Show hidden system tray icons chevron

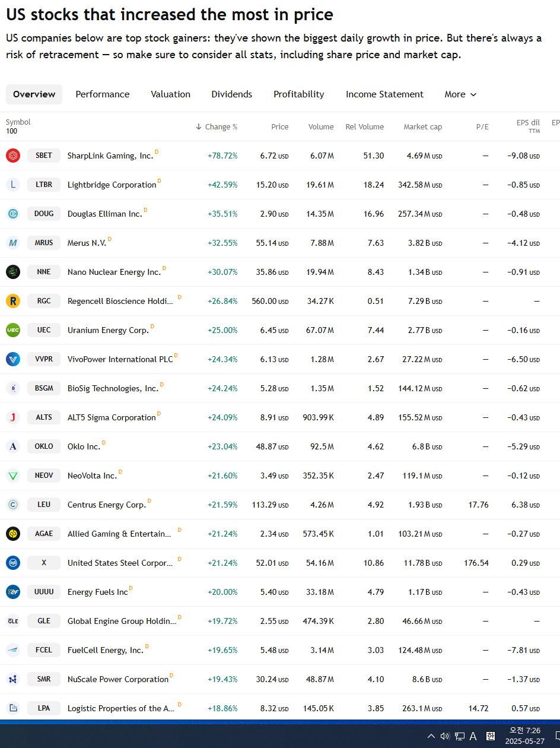(431, 736)
